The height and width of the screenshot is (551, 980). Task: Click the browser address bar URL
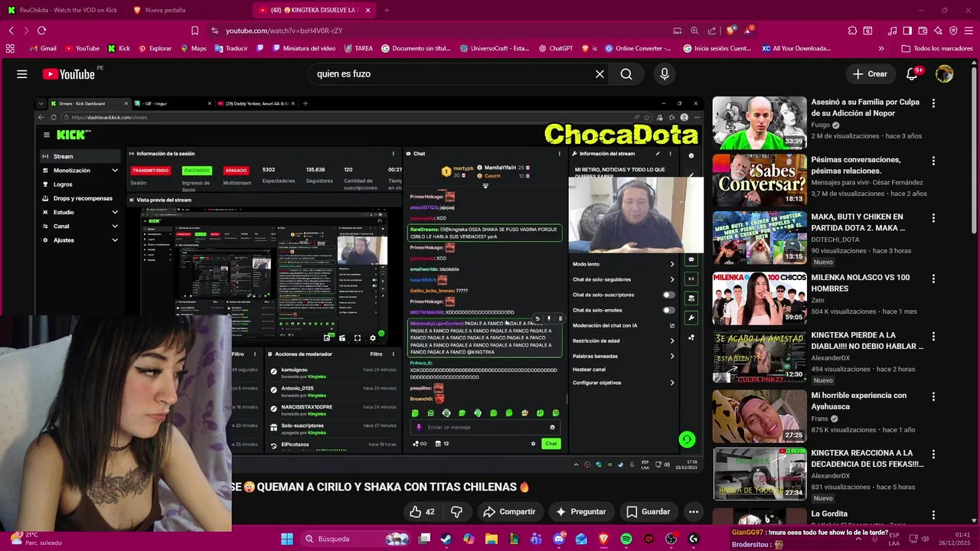click(283, 31)
